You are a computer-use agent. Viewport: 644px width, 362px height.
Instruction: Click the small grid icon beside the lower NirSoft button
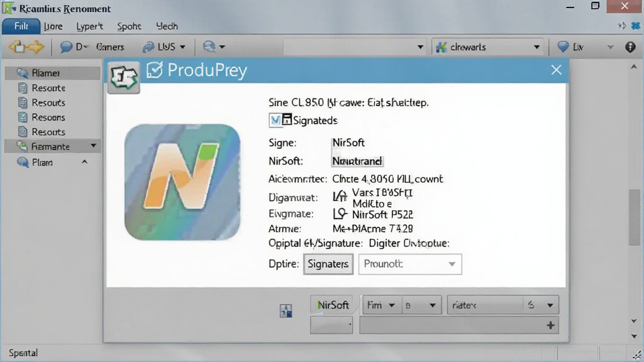click(286, 310)
